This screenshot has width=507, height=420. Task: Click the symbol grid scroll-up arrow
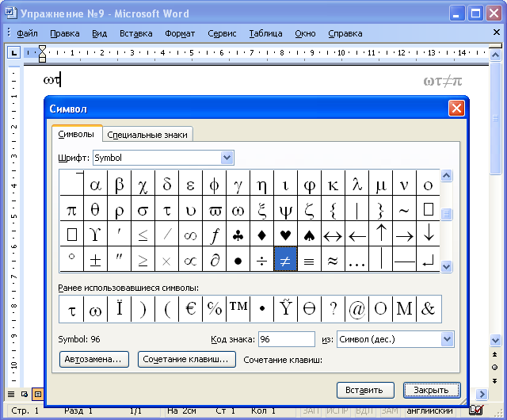tap(446, 176)
